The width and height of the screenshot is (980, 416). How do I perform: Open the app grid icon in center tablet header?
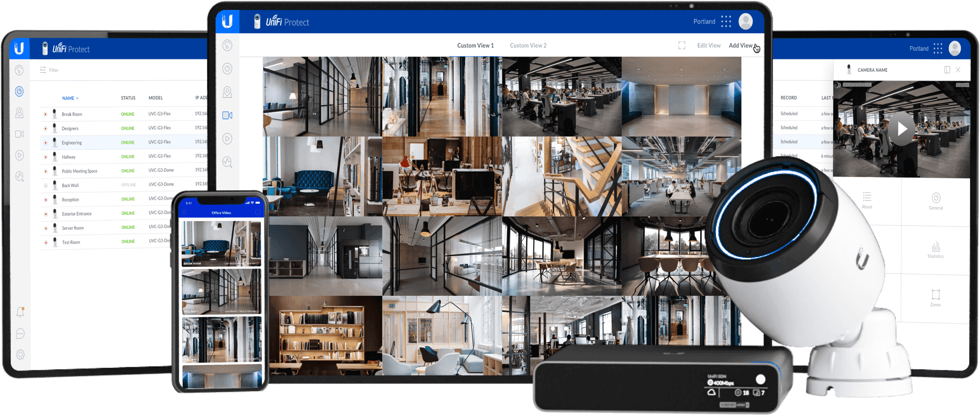tap(726, 22)
